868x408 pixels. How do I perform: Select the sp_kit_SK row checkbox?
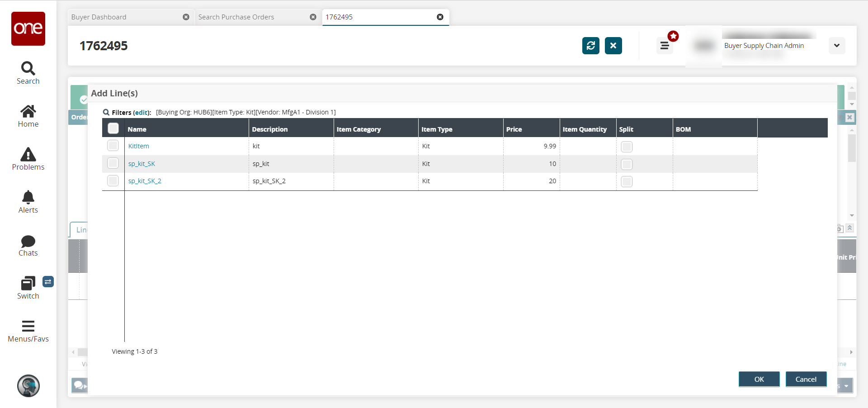pyautogui.click(x=113, y=163)
